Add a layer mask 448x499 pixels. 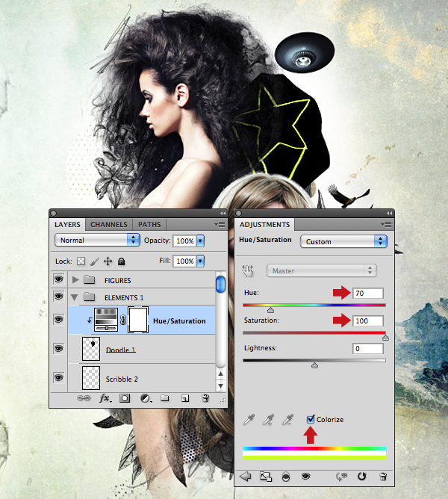click(x=125, y=398)
